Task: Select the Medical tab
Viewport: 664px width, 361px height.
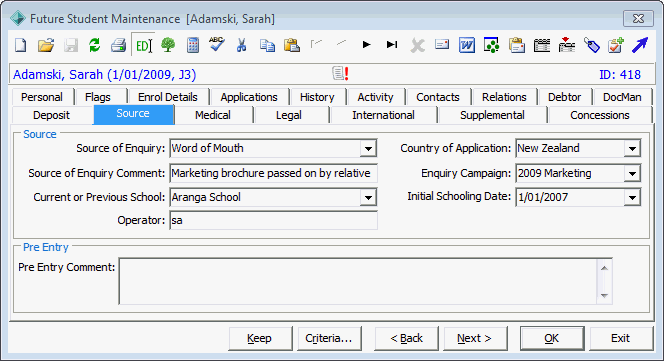Action: coord(213,115)
